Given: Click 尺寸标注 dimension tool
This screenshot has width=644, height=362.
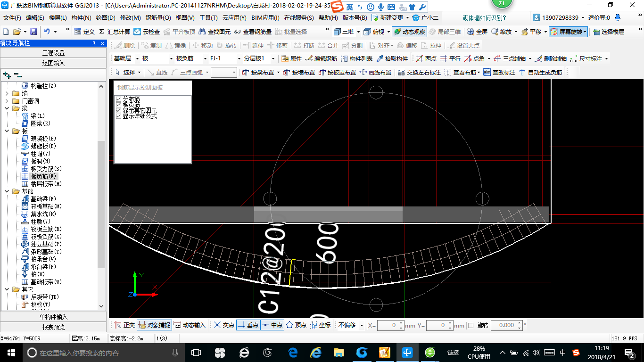Looking at the screenshot, I should coord(586,58).
